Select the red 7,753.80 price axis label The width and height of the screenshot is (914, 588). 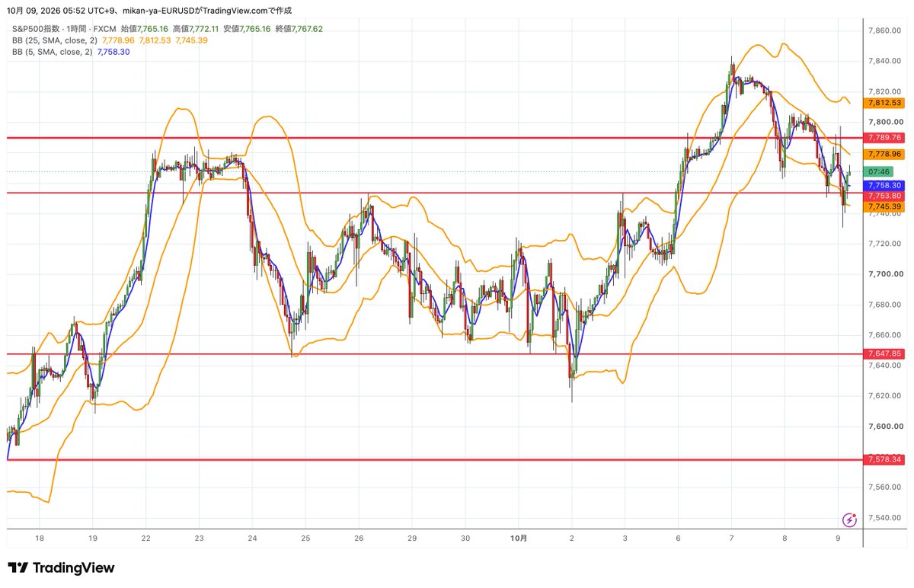click(884, 196)
